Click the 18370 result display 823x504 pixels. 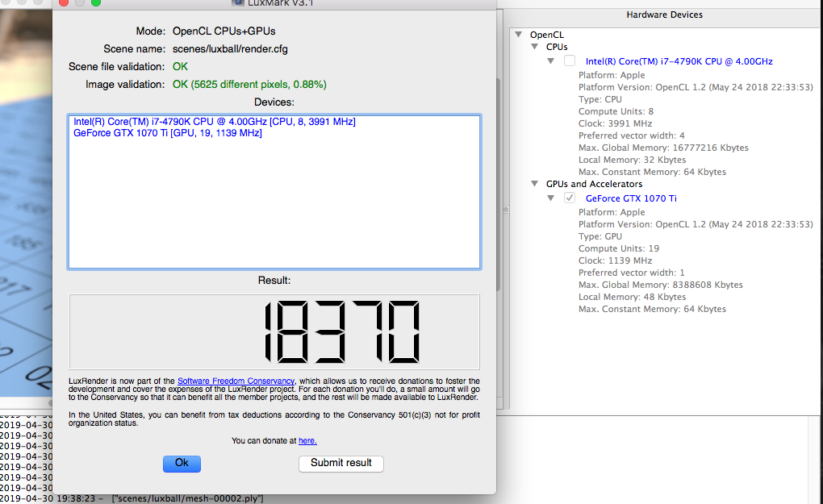pyautogui.click(x=274, y=331)
